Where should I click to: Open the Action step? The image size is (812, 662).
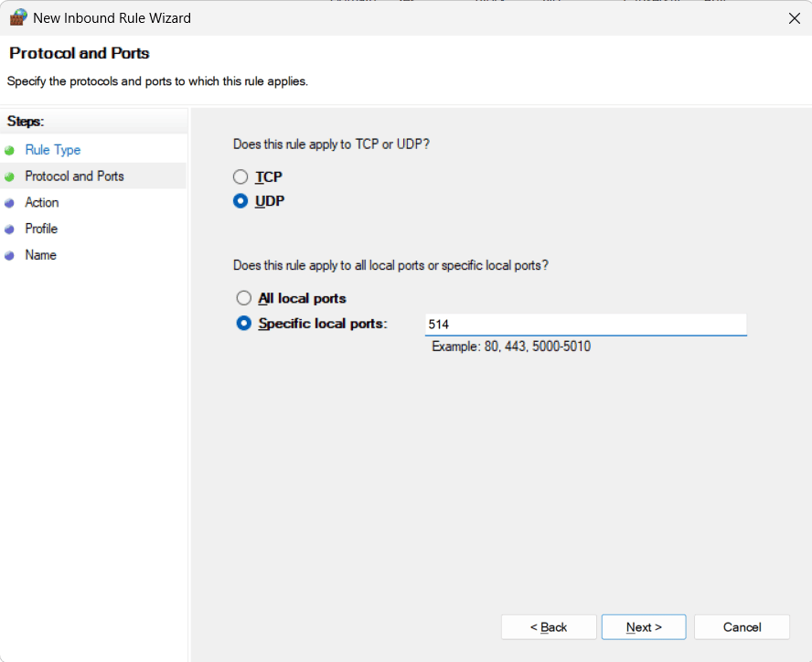(42, 202)
